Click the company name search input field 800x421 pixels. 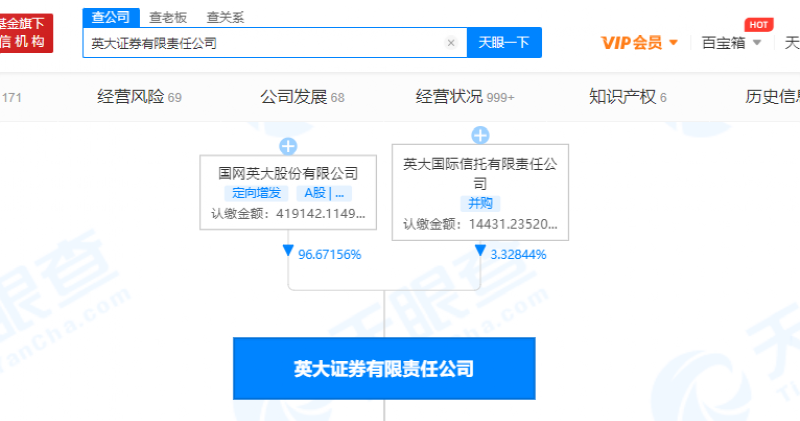(x=265, y=43)
